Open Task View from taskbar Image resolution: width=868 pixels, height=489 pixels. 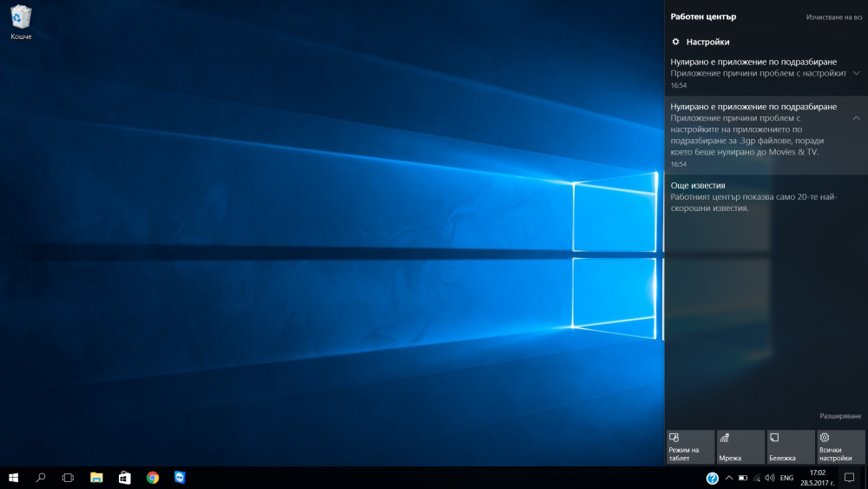pyautogui.click(x=68, y=478)
